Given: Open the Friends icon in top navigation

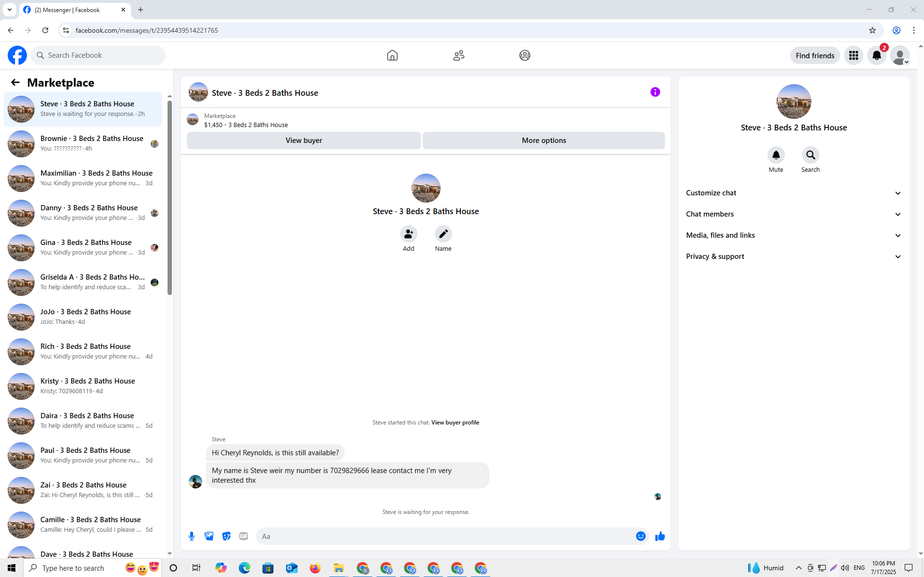Looking at the screenshot, I should point(459,55).
